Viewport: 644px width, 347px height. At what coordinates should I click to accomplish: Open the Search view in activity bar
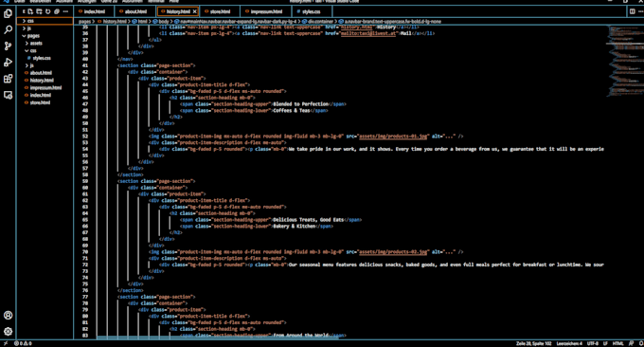(x=8, y=29)
